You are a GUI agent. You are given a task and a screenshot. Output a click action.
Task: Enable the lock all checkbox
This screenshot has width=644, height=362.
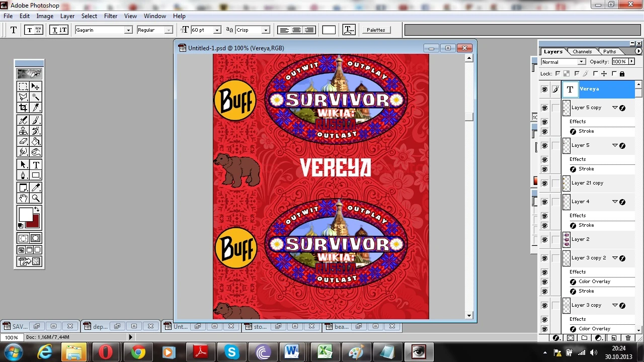click(615, 74)
